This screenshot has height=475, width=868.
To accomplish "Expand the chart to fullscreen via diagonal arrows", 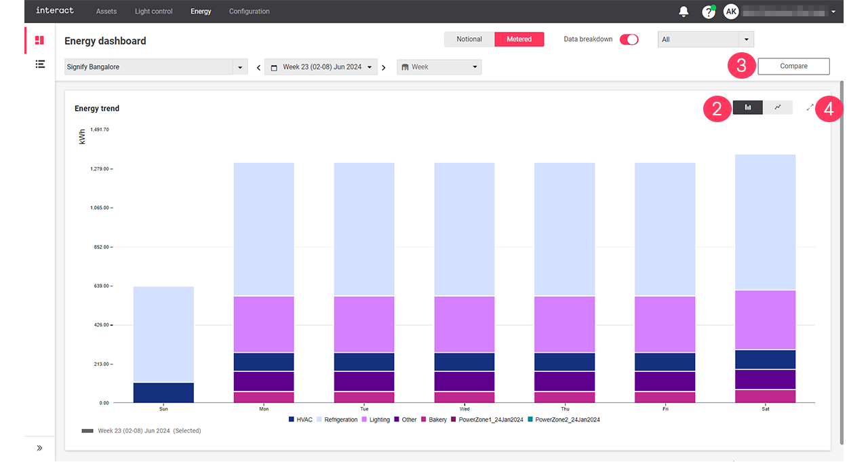I will (x=810, y=107).
